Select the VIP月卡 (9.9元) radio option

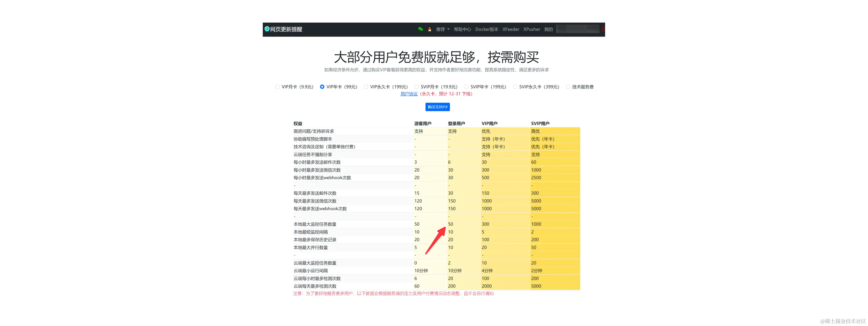coord(277,87)
